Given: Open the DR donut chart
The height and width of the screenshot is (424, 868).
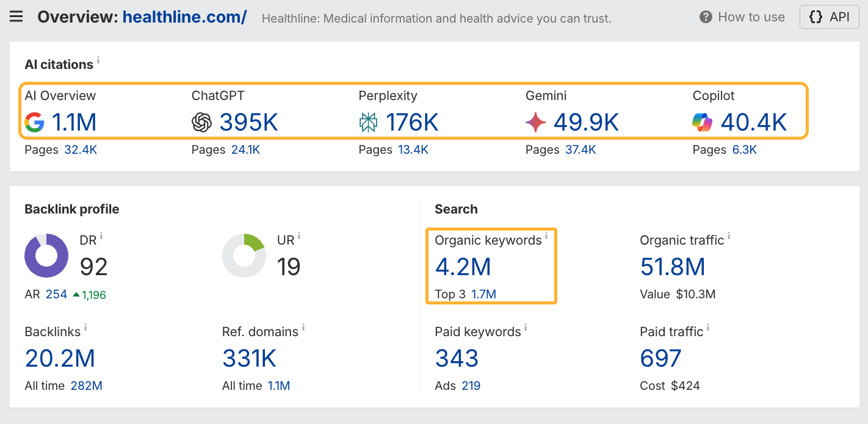Looking at the screenshot, I should point(46,256).
